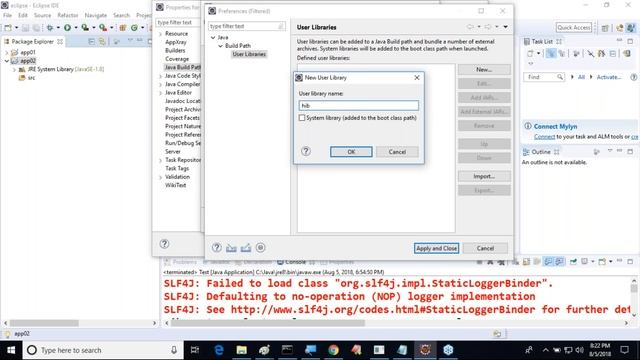Click the Connect link in Connect Mylyn
This screenshot has width=640, height=360.
[544, 137]
